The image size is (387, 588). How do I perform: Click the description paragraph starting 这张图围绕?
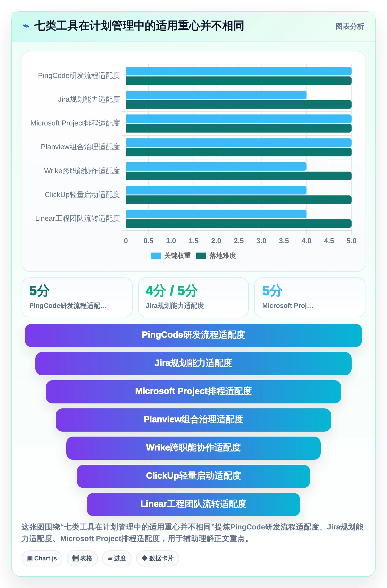pos(193,533)
